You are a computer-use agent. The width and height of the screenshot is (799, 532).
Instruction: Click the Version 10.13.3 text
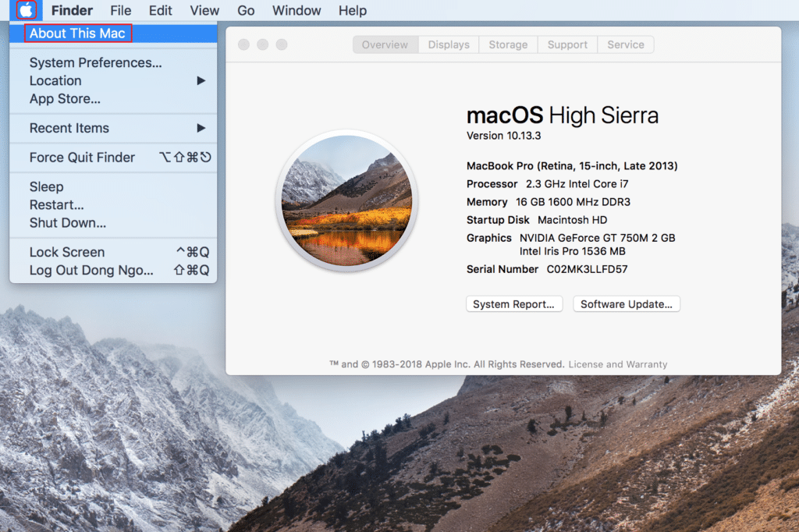504,136
